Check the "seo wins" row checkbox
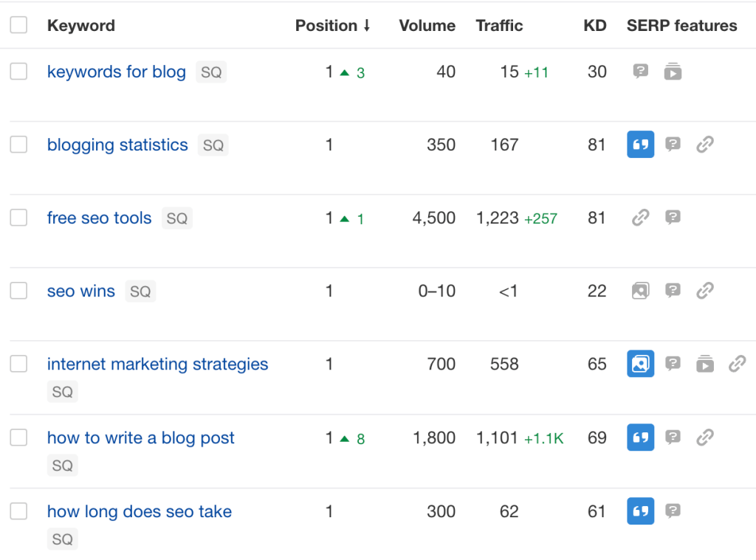This screenshot has height=560, width=756. [18, 290]
